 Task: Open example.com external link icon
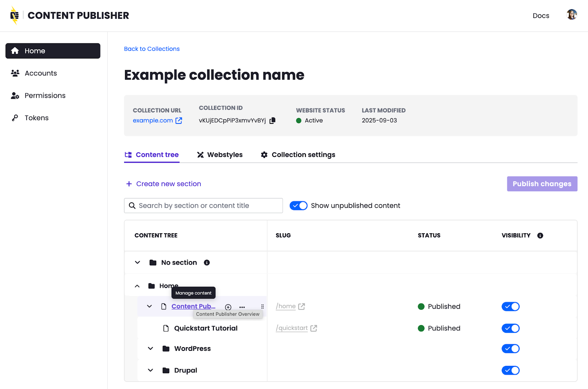[x=179, y=120]
